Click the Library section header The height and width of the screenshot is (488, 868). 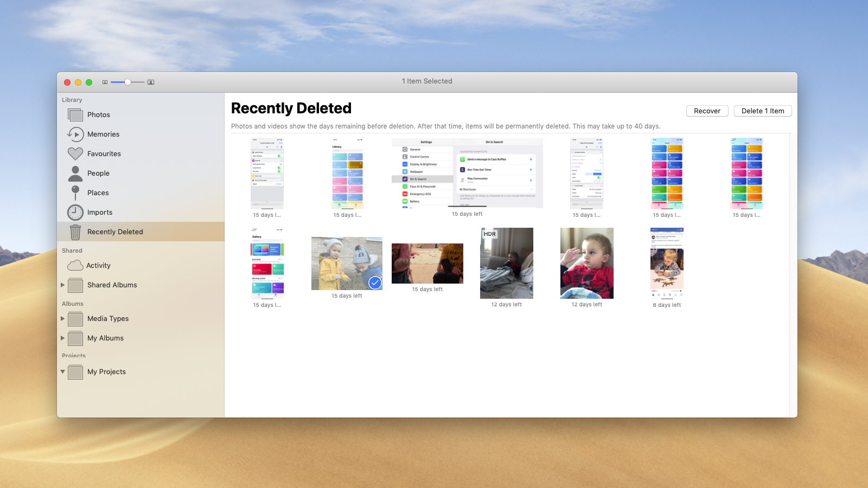pos(72,100)
